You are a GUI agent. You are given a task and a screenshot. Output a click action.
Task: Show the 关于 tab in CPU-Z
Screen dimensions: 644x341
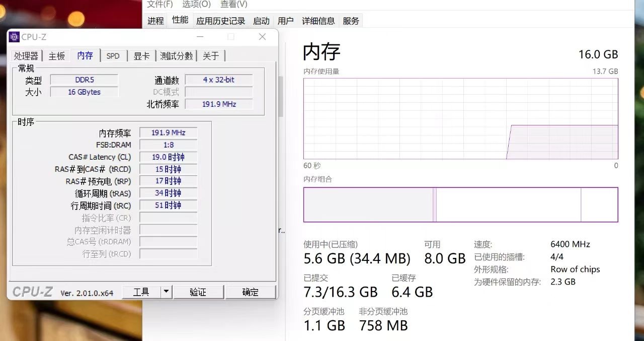click(211, 56)
